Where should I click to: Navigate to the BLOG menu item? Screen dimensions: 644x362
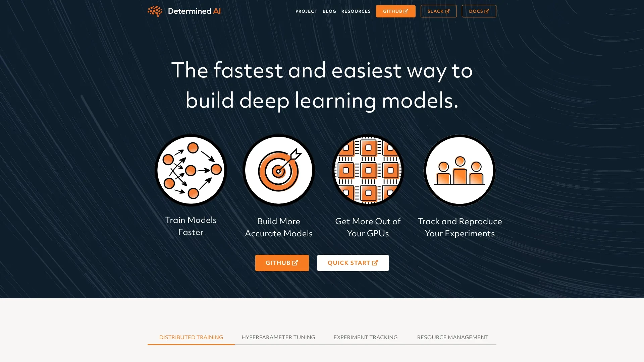[x=329, y=11]
